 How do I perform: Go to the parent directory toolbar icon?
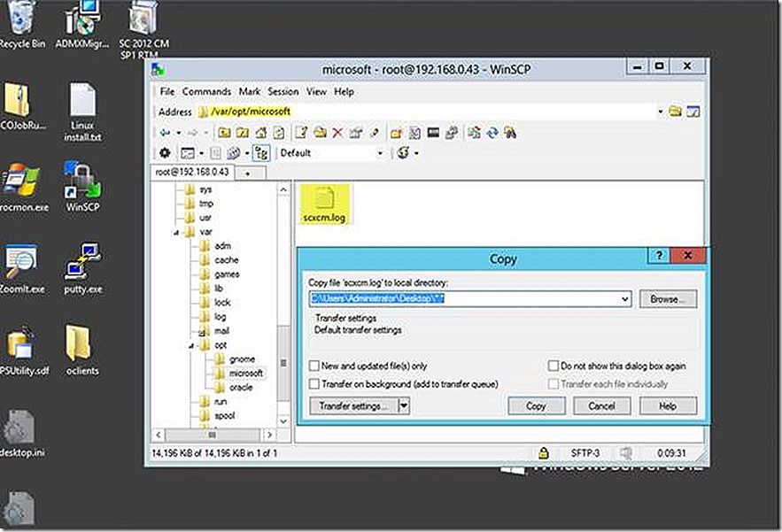(224, 133)
